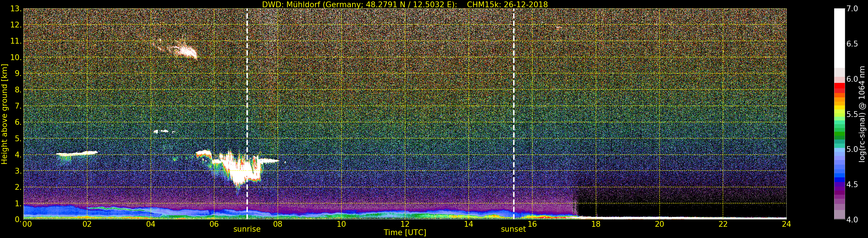Image resolution: width=868 pixels, height=238 pixels.
Task: Click the '14' tick on the time axis
Action: [x=469, y=224]
